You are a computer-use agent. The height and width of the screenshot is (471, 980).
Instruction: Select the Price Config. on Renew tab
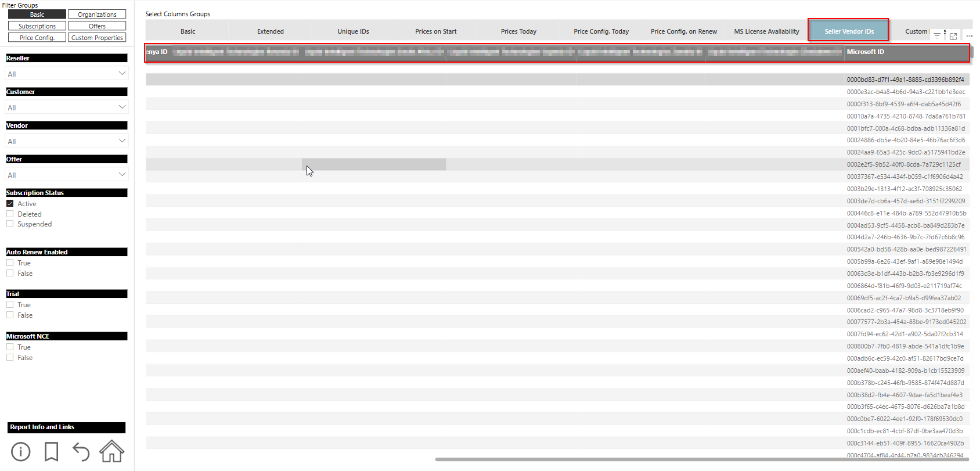(684, 31)
